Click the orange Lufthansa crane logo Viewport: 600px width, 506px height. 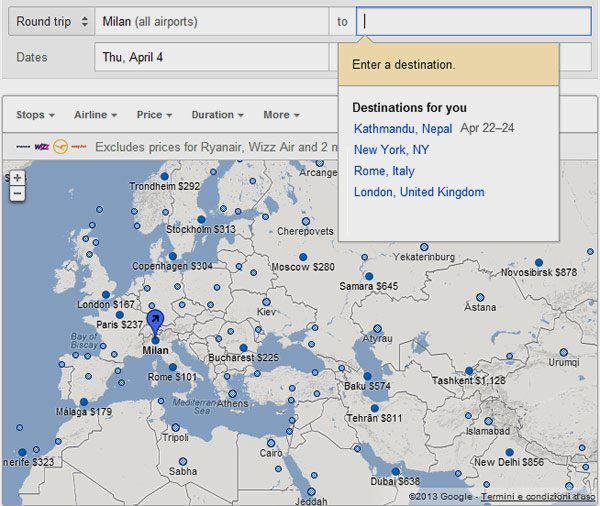tap(60, 146)
